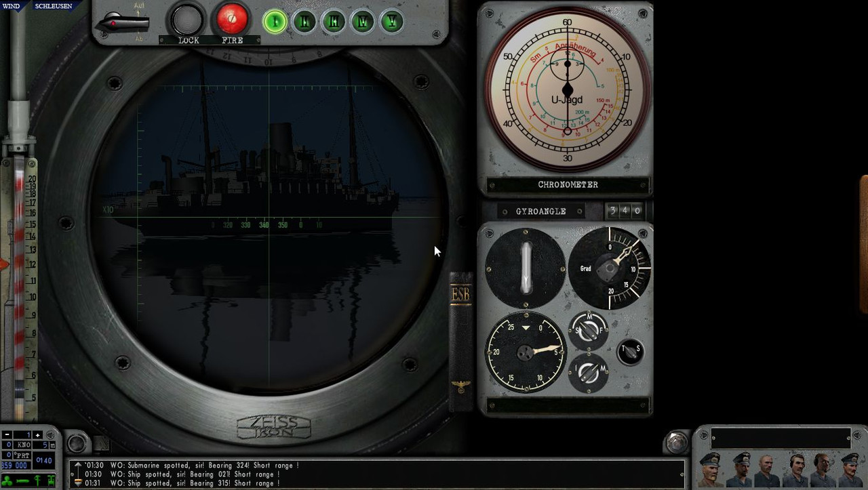Screen dimensions: 868x490
Task: Select torpedo tube III light
Action: point(334,21)
